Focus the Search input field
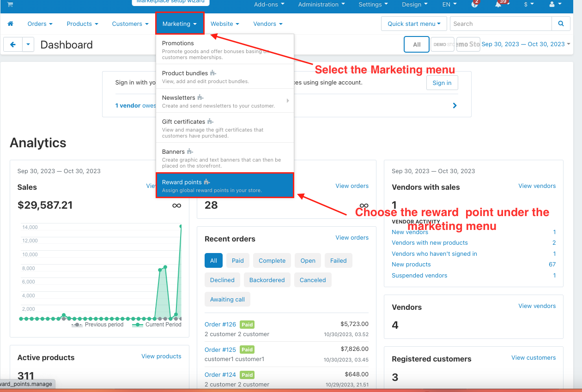The height and width of the screenshot is (392, 582). [x=501, y=24]
